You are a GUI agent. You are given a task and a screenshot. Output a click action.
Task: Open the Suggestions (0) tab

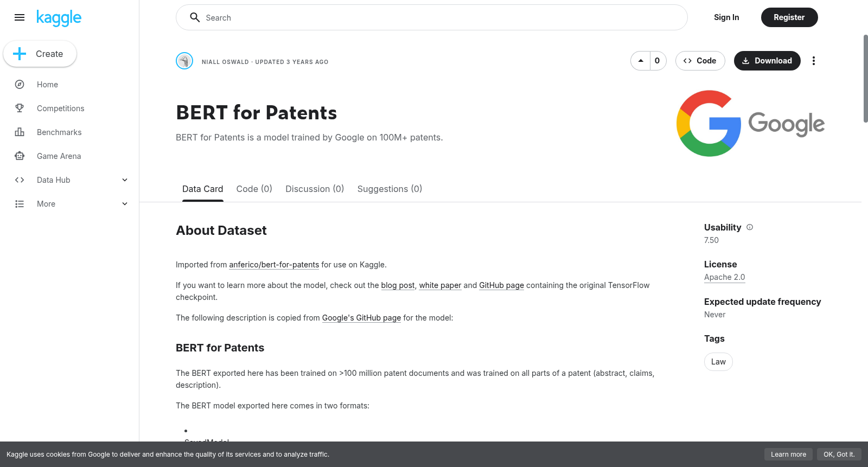pos(390,189)
